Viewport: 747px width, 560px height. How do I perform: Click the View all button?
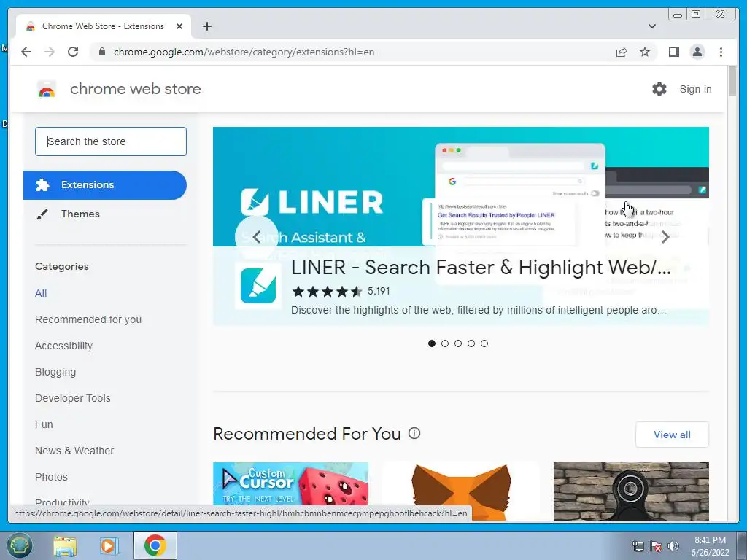[672, 435]
